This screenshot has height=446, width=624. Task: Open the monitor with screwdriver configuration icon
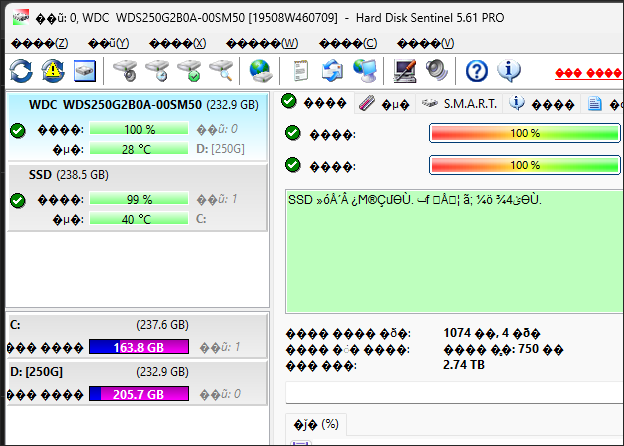point(405,71)
